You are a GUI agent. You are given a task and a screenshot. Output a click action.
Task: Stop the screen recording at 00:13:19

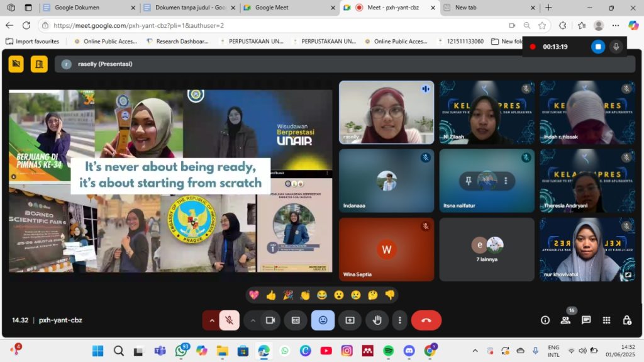coord(598,47)
